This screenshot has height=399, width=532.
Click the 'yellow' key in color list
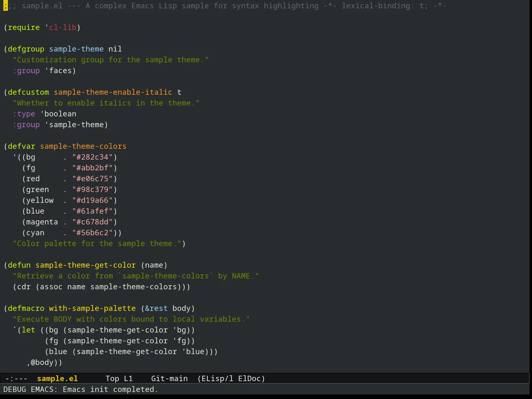pyautogui.click(x=40, y=200)
